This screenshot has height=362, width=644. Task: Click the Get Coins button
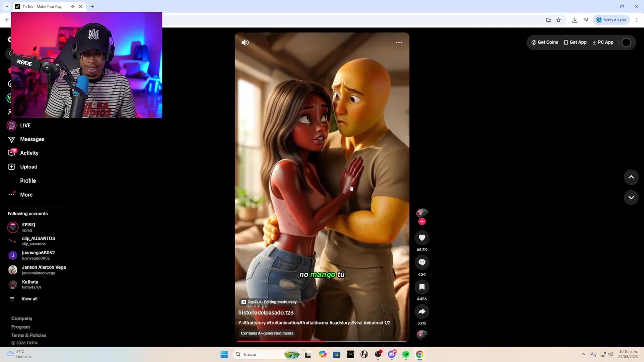(x=545, y=43)
